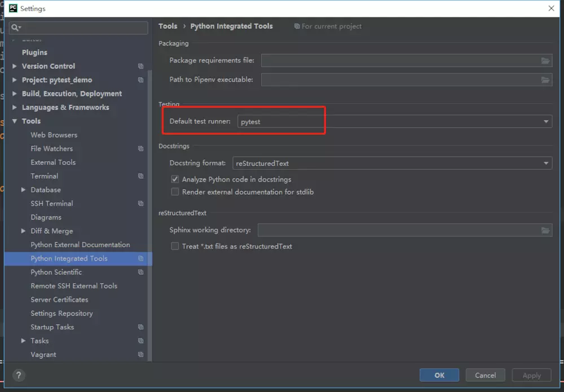Browse for Pipenv executable path folder icon
The image size is (564, 392).
545,80
